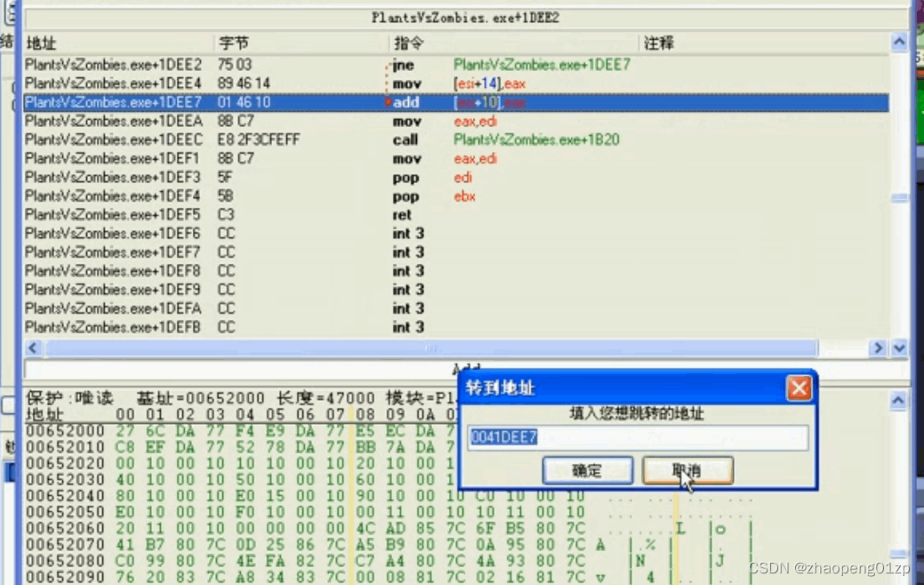Click the 指令 column header

pyautogui.click(x=513, y=43)
